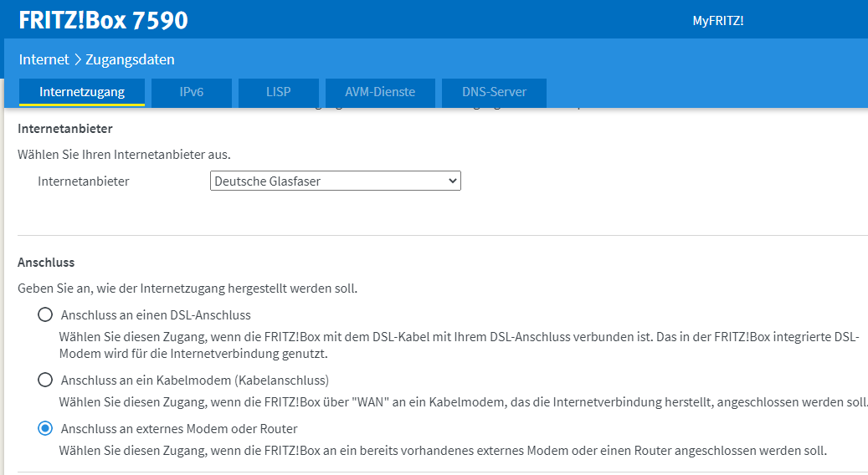Switch to the IPv6 tab

192,92
